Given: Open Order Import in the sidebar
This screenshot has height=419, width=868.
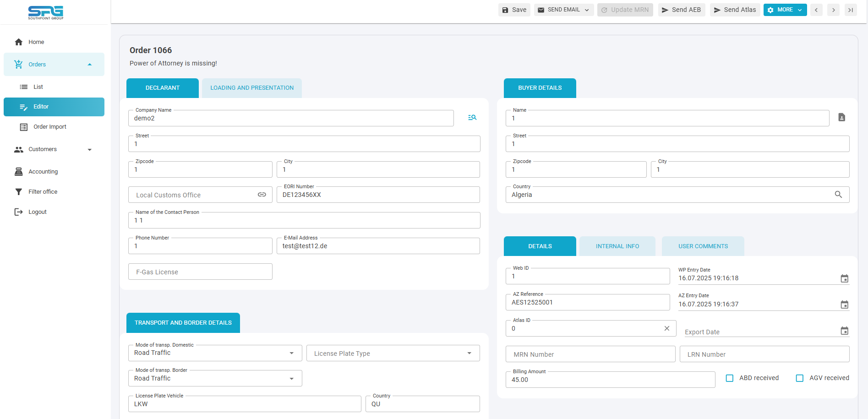Looking at the screenshot, I should pos(49,127).
